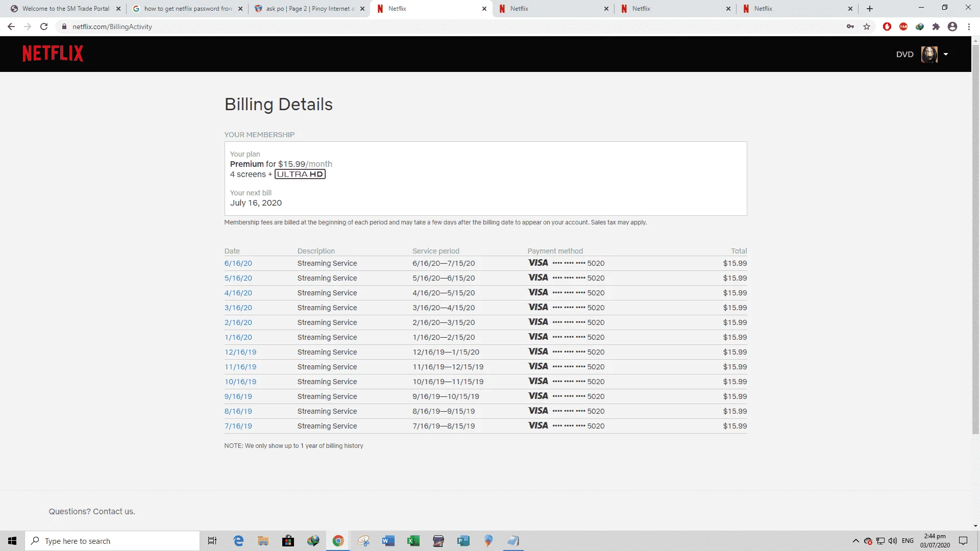Expand the account dropdown arrow

coord(946,54)
